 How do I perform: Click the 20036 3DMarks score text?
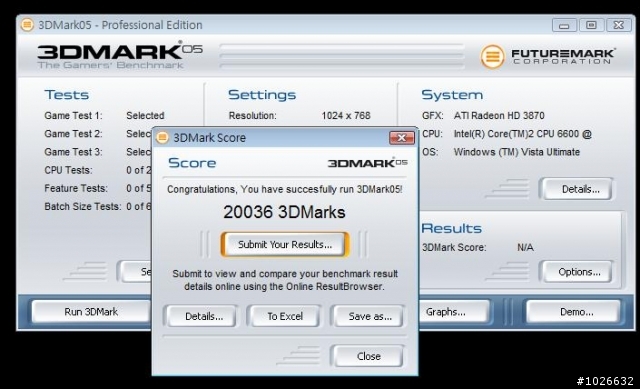pos(284,212)
